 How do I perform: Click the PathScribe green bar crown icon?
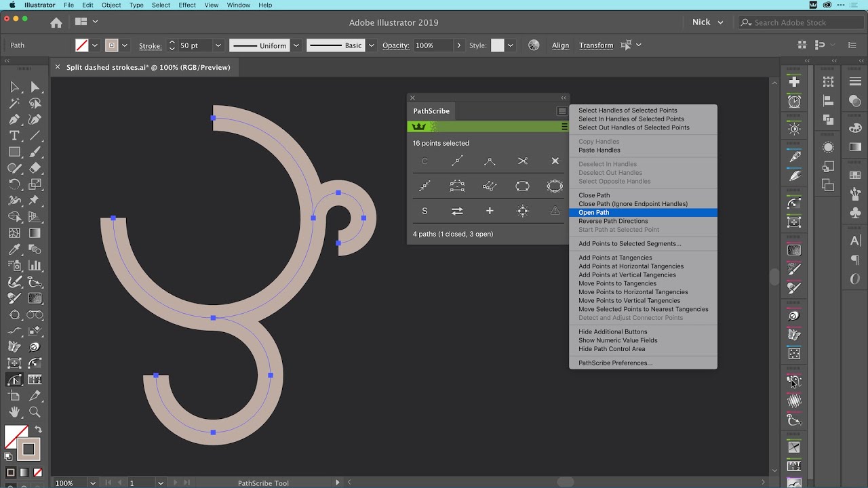tap(418, 127)
